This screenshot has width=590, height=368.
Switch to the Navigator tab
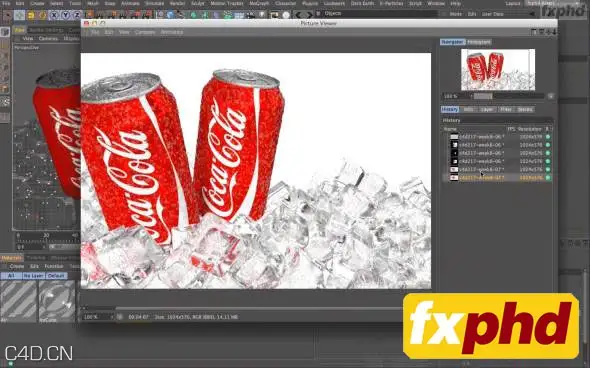[x=453, y=42]
